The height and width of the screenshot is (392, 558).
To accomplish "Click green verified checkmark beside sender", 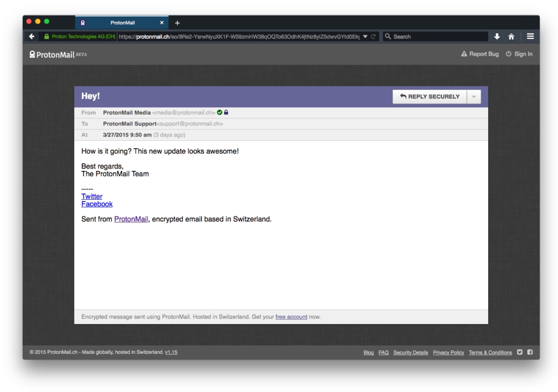I will click(x=219, y=112).
